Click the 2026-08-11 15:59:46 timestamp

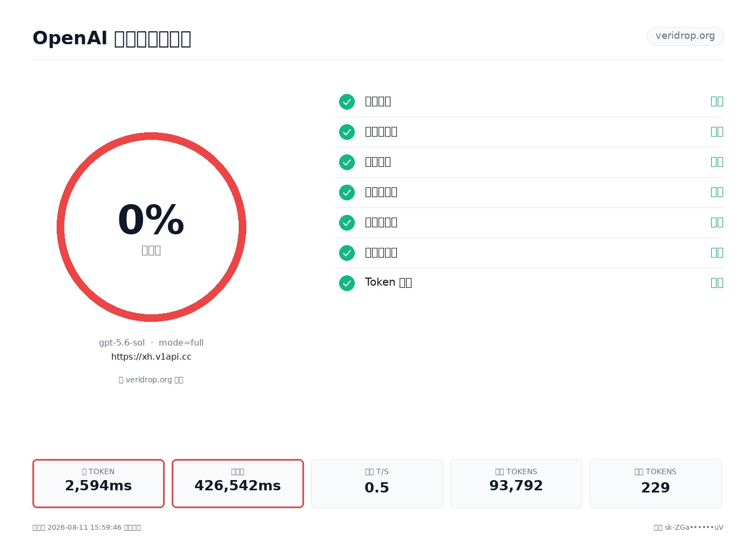[84, 528]
